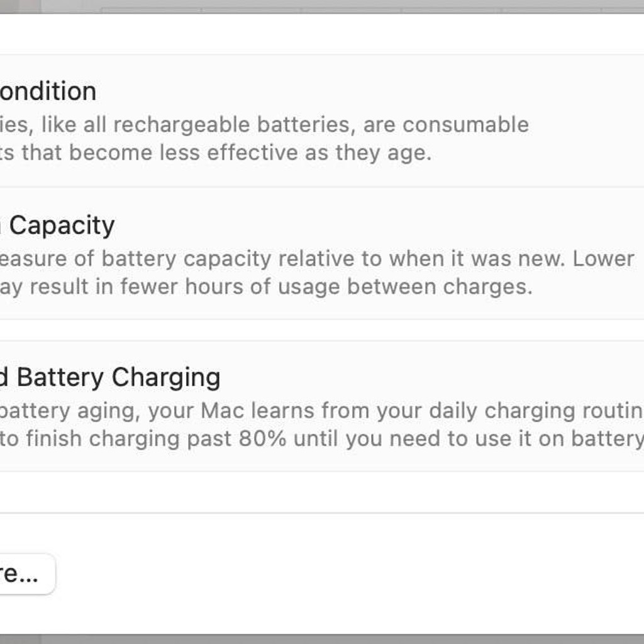Screen dimensions: 644x644
Task: Click the words "between charges."
Action: coord(440,287)
